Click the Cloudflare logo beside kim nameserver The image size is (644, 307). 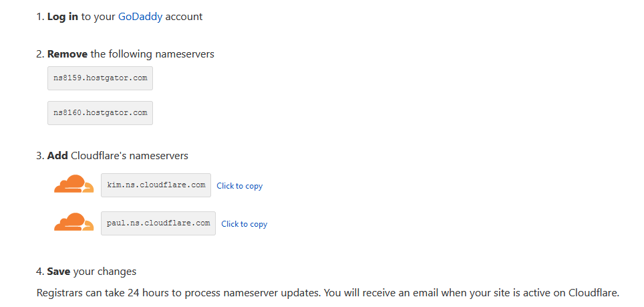[73, 185]
